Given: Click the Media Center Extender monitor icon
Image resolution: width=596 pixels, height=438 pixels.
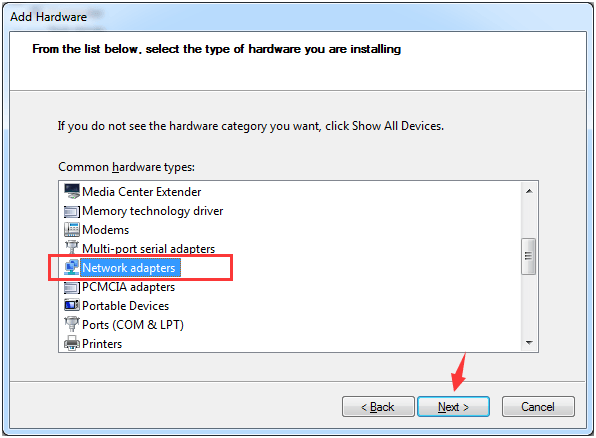Looking at the screenshot, I should (x=72, y=191).
